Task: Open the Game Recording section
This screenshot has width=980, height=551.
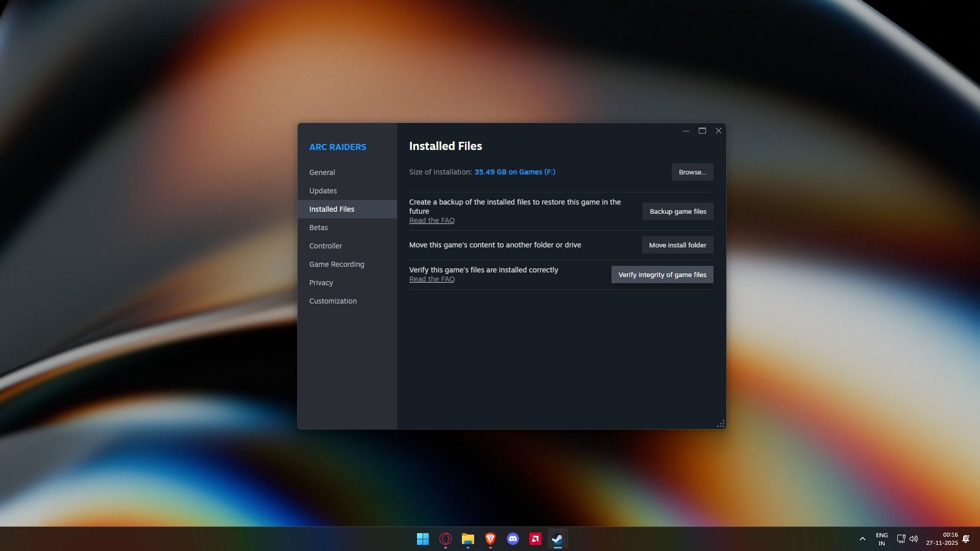Action: (336, 264)
